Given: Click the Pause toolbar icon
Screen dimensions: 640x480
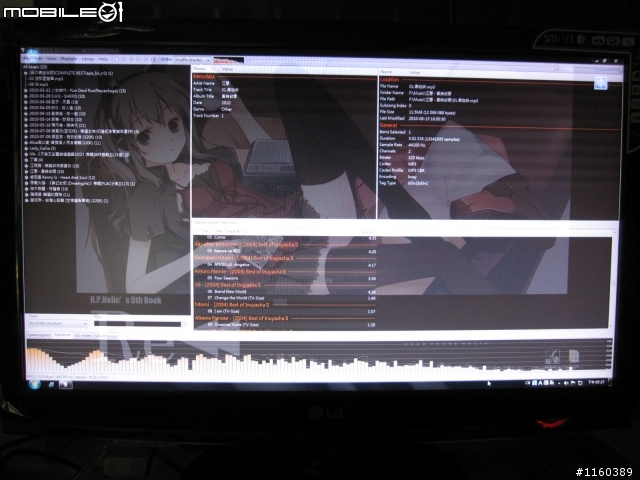Looking at the screenshot, I should (131, 60).
